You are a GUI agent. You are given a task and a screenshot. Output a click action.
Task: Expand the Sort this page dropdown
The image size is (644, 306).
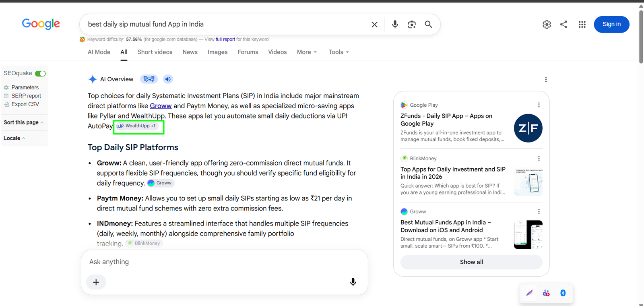(24, 122)
